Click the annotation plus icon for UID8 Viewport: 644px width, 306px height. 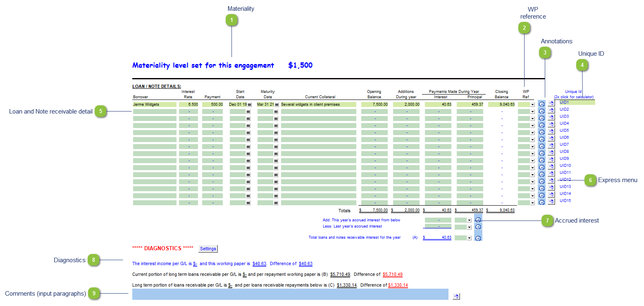point(541,154)
